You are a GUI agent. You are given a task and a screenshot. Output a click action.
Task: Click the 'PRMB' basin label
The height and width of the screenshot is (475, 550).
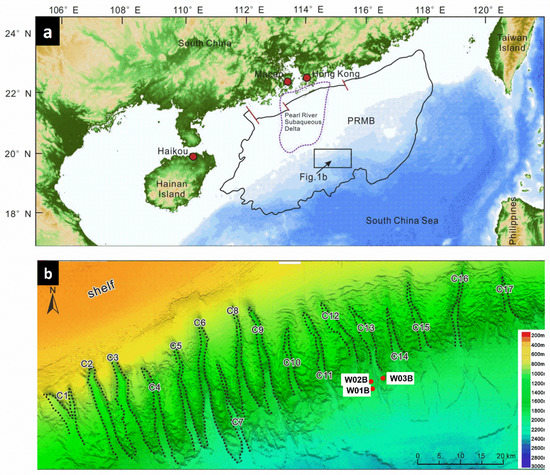pos(361,121)
